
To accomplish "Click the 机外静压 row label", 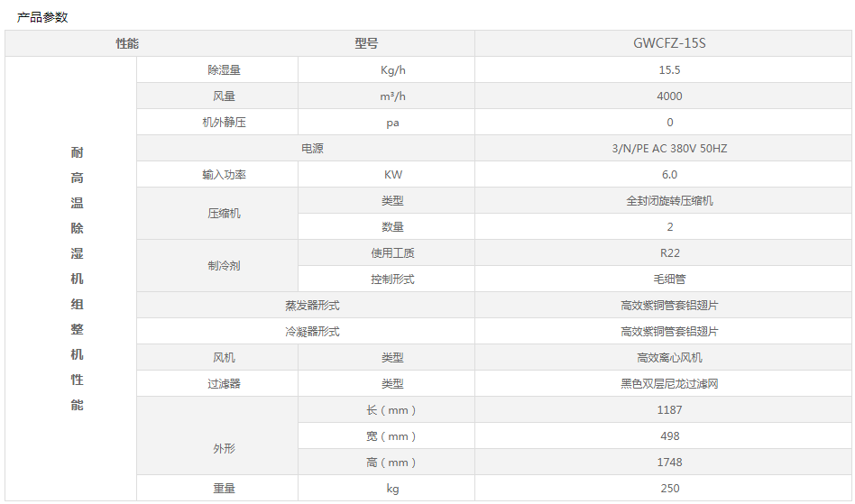I will (224, 123).
